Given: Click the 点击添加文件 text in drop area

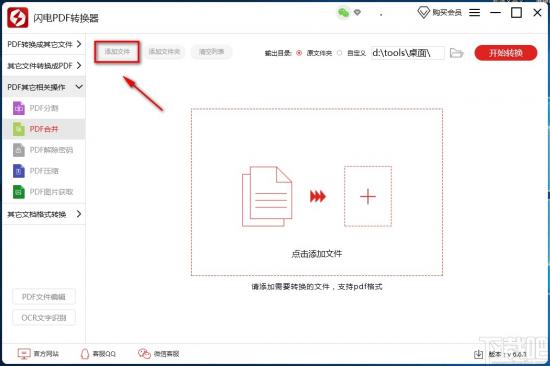Looking at the screenshot, I should (x=317, y=254).
